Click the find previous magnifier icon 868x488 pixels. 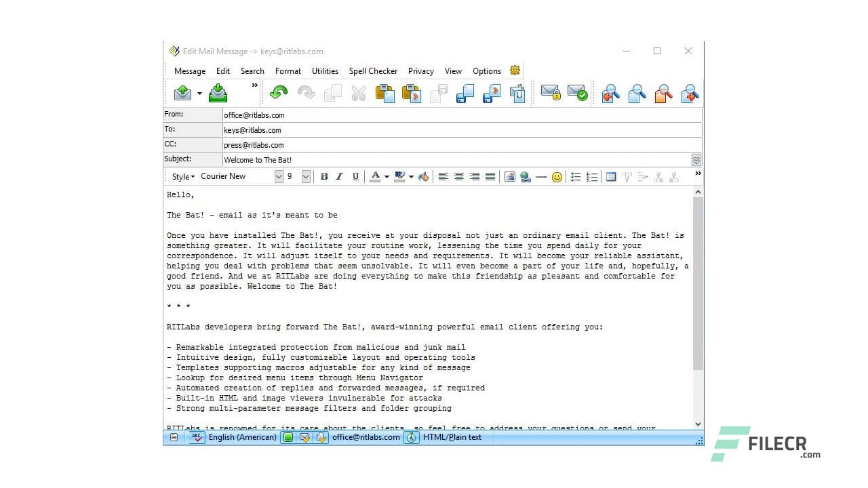(x=610, y=93)
